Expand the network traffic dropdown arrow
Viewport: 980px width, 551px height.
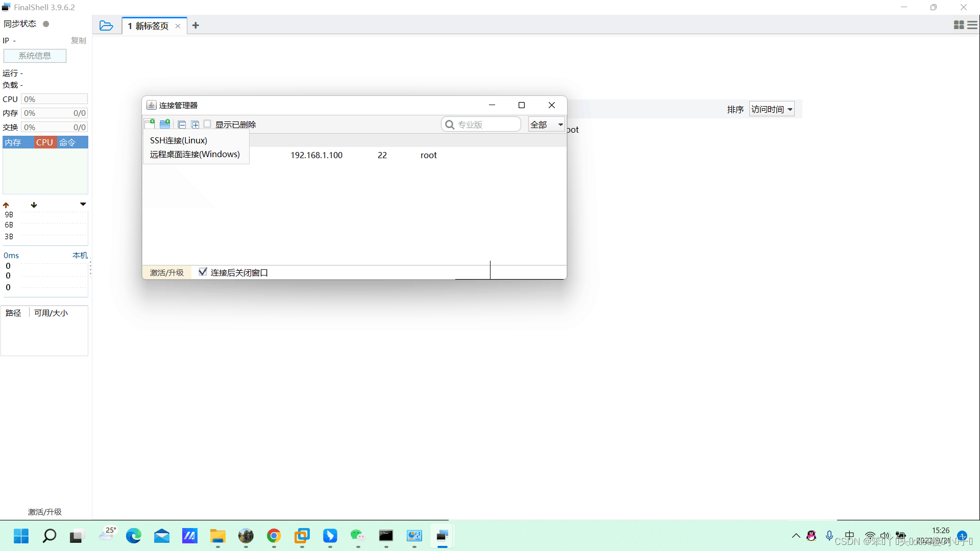83,204
